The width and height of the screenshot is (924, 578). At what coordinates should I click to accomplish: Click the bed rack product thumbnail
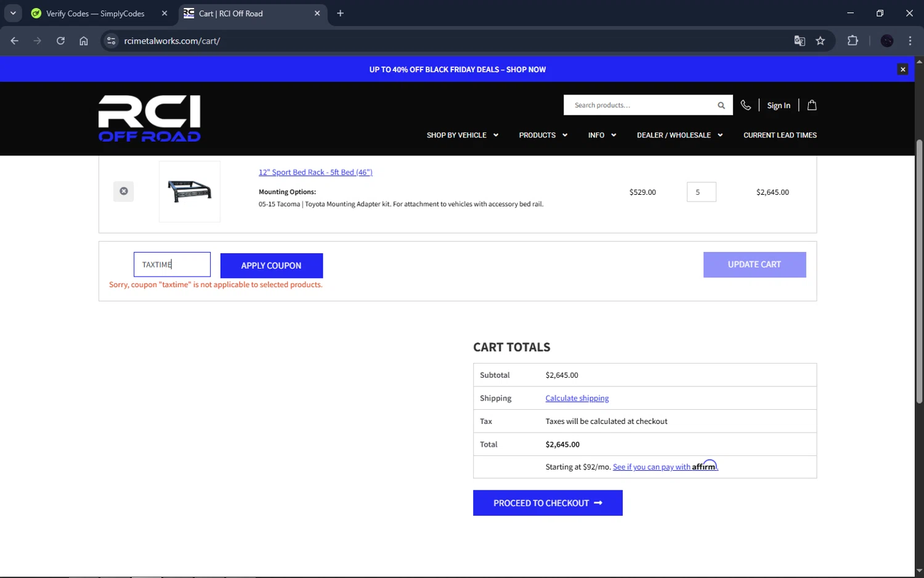click(x=190, y=192)
